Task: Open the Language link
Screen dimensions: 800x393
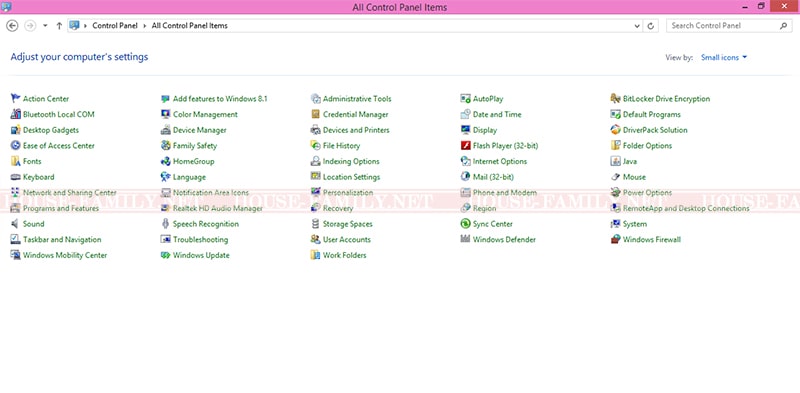Action: [x=189, y=177]
